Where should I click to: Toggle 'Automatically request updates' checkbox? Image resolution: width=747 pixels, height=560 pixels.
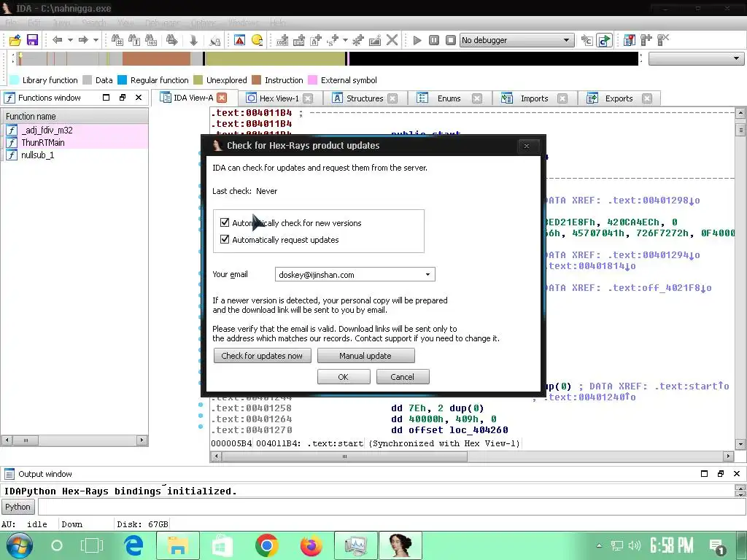coord(225,239)
